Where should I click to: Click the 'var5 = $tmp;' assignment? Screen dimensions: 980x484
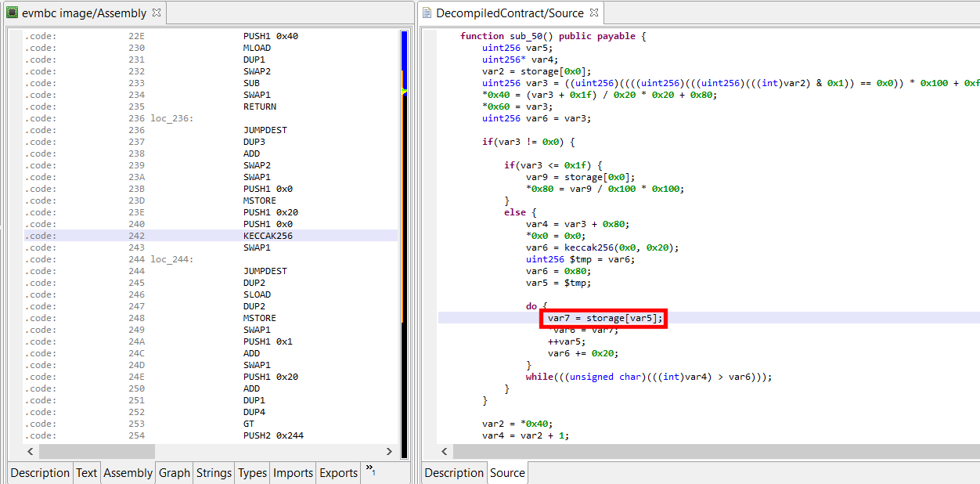pyautogui.click(x=559, y=283)
